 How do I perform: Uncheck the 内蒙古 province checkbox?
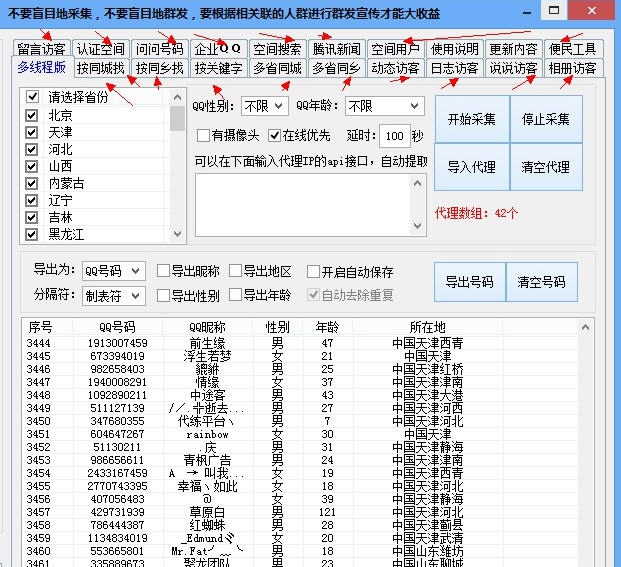31,183
